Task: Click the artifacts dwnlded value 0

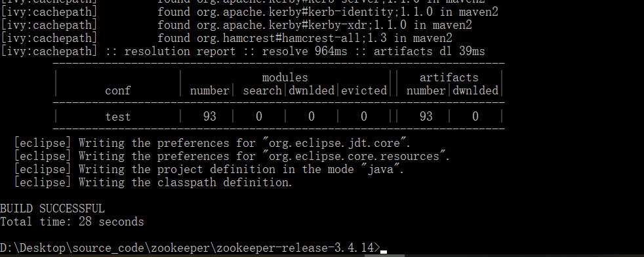Action: pyautogui.click(x=475, y=117)
